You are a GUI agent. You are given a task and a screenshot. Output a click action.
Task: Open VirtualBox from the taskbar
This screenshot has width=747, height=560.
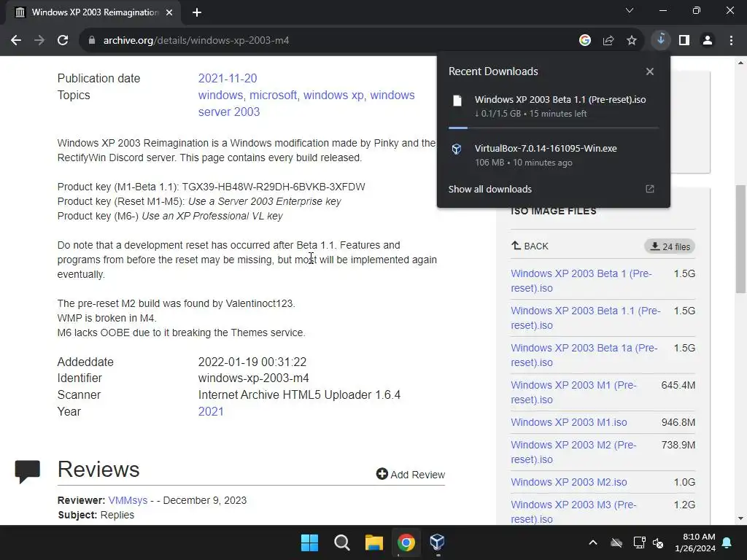pos(437,542)
